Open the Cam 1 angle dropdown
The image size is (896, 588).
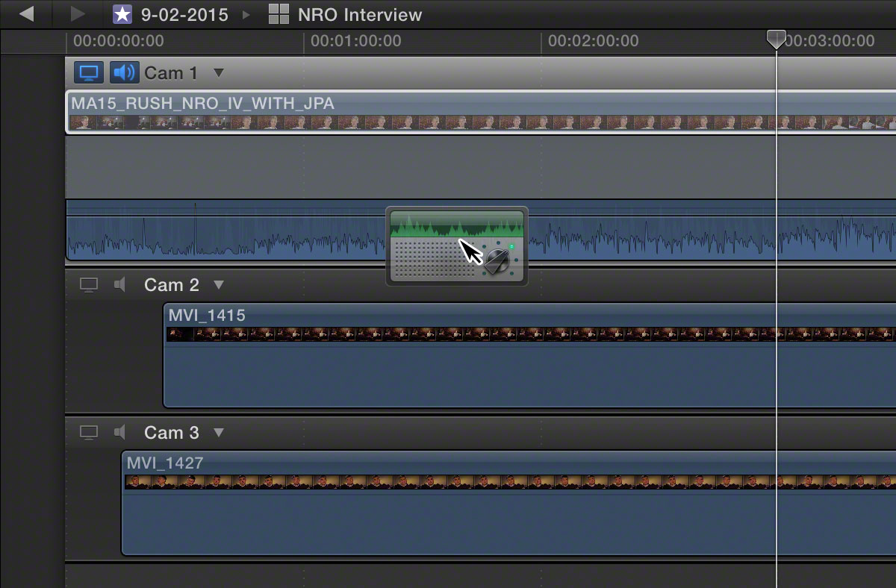tap(218, 72)
